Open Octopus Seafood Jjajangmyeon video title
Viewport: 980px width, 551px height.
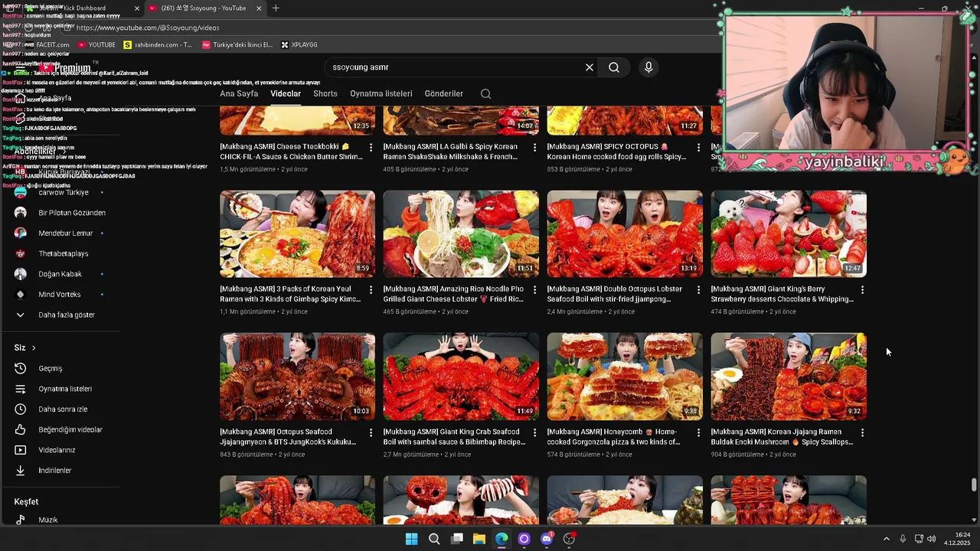(x=289, y=437)
